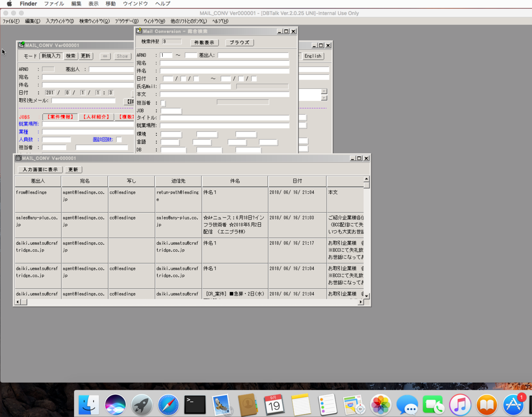Open the ブラウザー(B) menu
The height and width of the screenshot is (417, 532).
[x=127, y=21]
